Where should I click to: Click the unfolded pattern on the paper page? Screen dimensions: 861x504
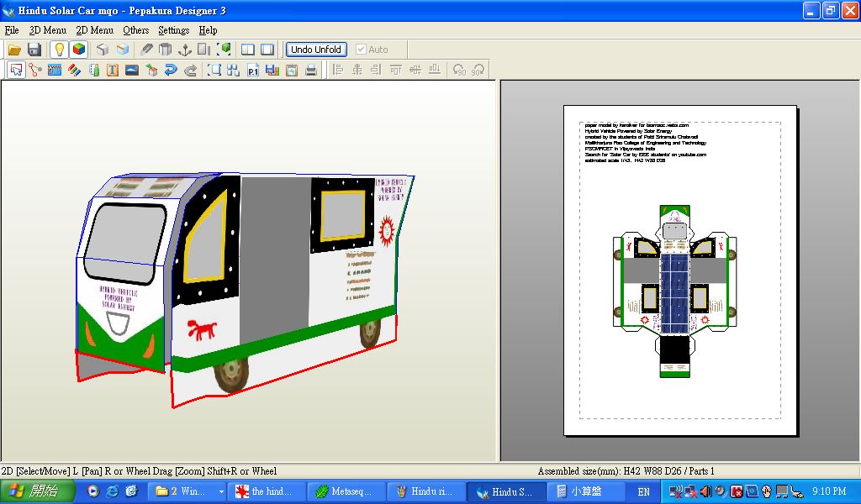675,287
